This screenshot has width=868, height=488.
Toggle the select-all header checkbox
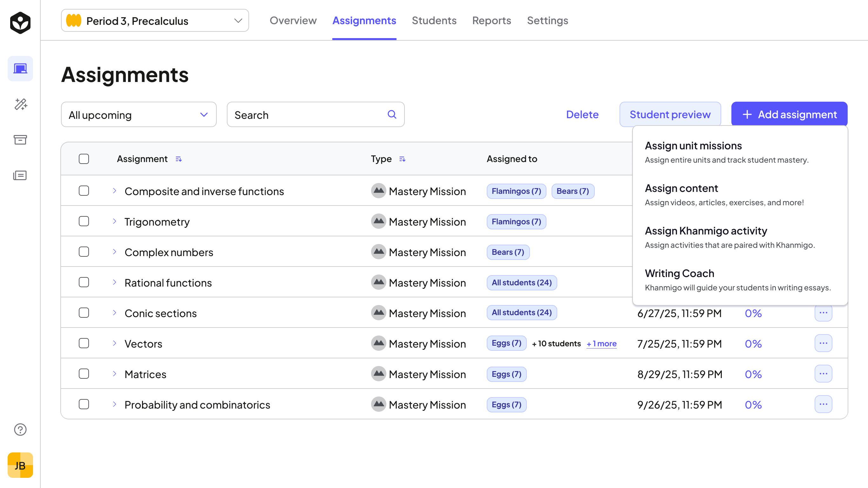click(84, 159)
